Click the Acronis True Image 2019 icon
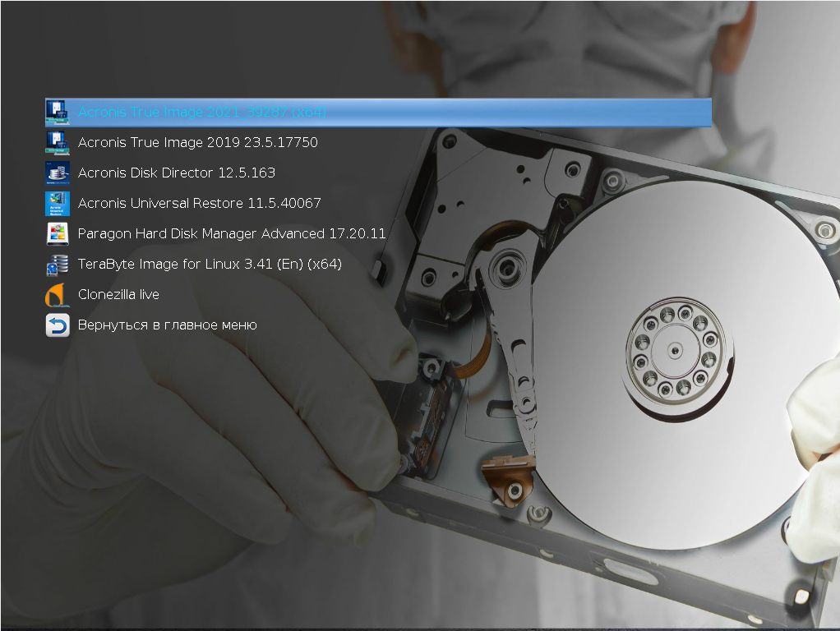 (x=58, y=142)
